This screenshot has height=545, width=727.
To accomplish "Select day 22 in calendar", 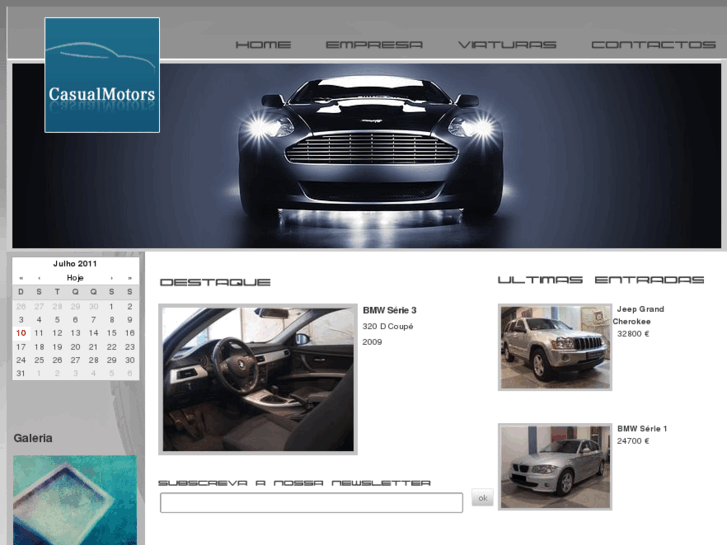I will pyautogui.click(x=112, y=347).
